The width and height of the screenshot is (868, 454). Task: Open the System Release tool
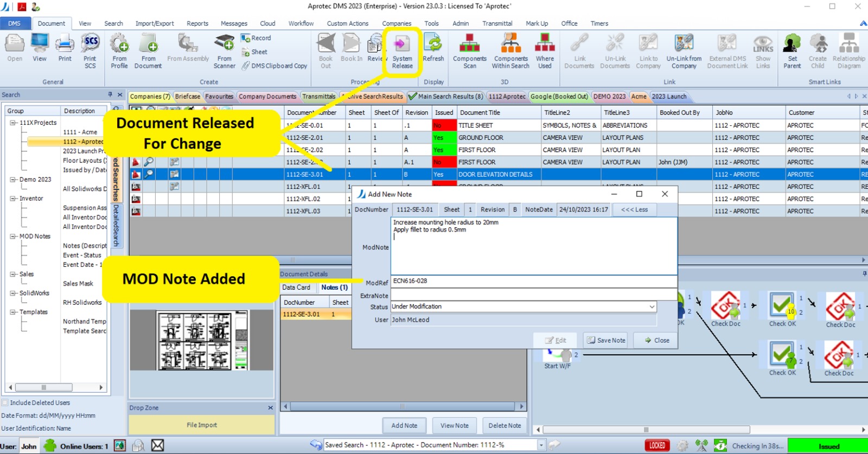coord(402,51)
